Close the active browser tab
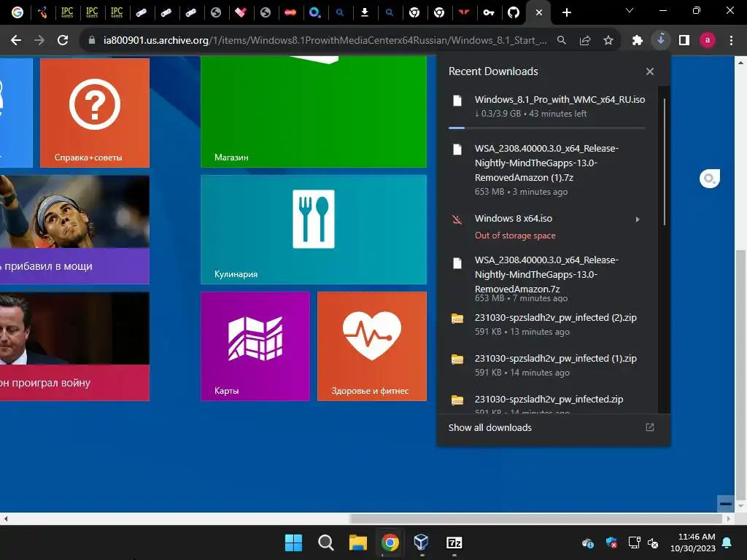 tap(539, 12)
